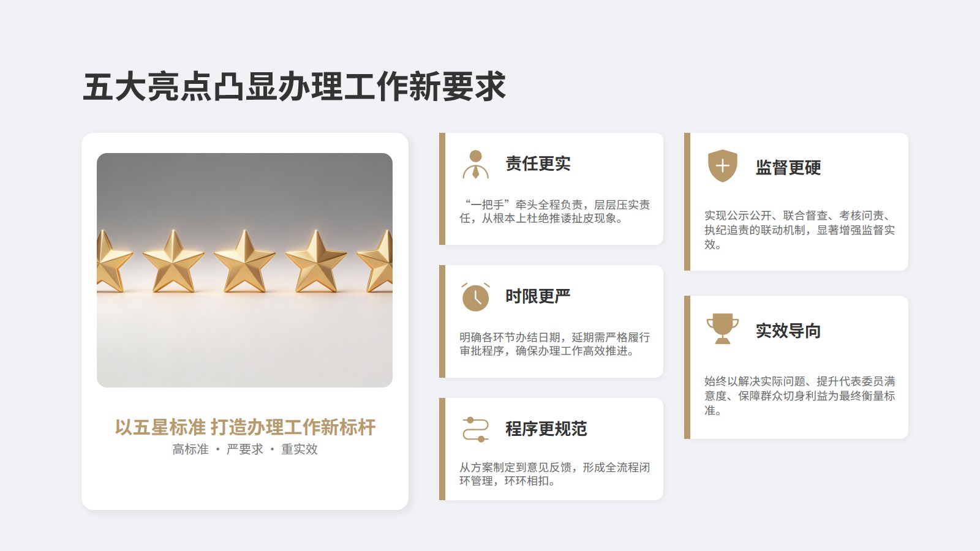
Task: Select the “一把手”牵头全程负责 description text
Action: pos(554,211)
